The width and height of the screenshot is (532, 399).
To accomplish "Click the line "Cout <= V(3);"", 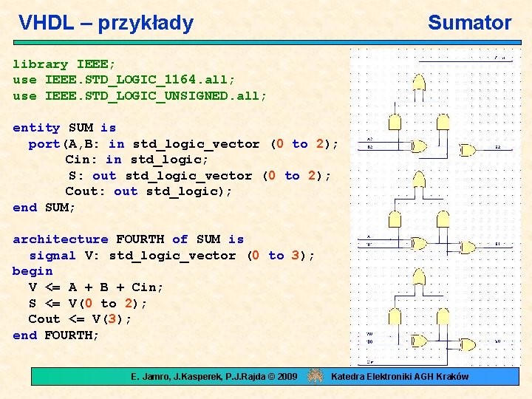I will click(80, 319).
